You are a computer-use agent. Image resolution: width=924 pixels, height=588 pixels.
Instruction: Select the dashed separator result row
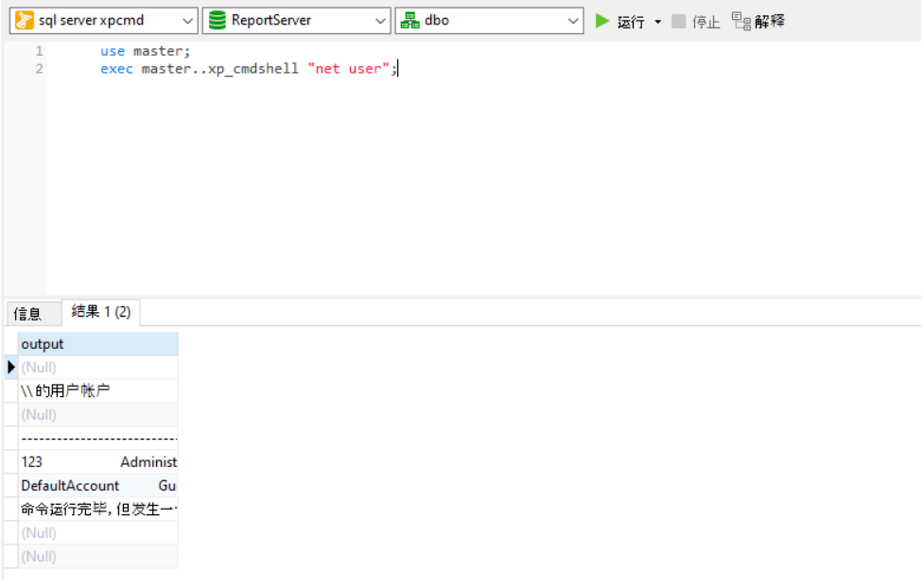pyautogui.click(x=97, y=439)
